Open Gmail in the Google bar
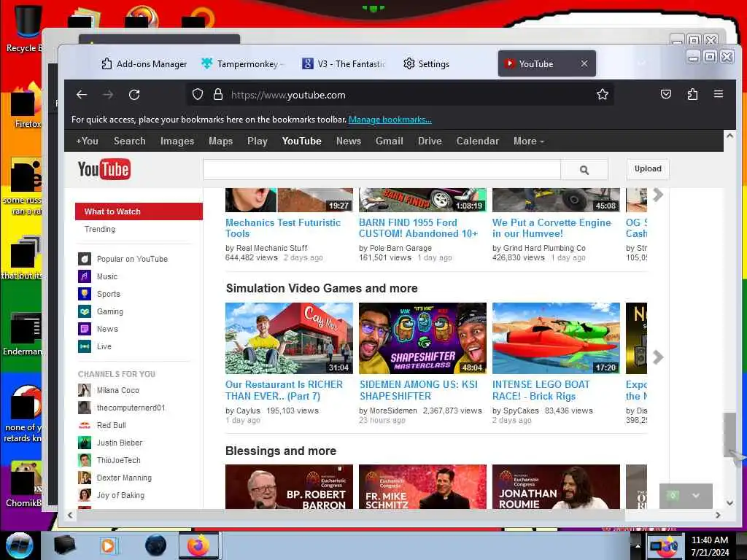Image resolution: width=747 pixels, height=560 pixels. pos(390,141)
